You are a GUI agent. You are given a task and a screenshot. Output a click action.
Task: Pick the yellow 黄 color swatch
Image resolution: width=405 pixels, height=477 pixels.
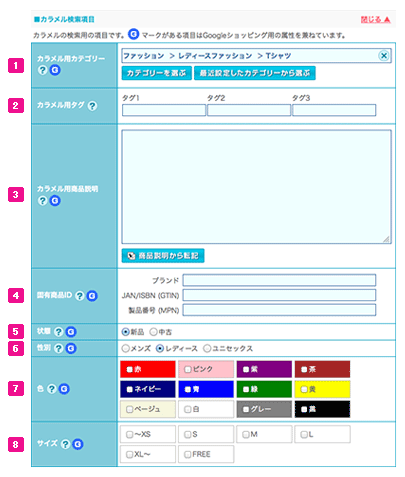click(322, 389)
